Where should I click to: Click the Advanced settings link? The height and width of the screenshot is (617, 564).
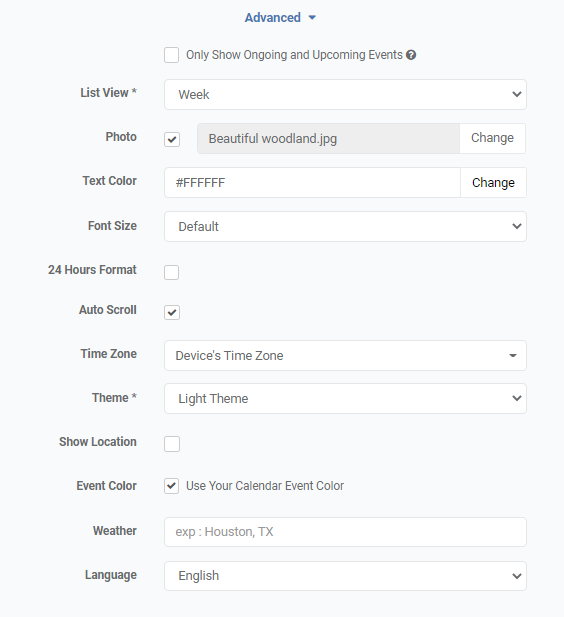pyautogui.click(x=272, y=18)
